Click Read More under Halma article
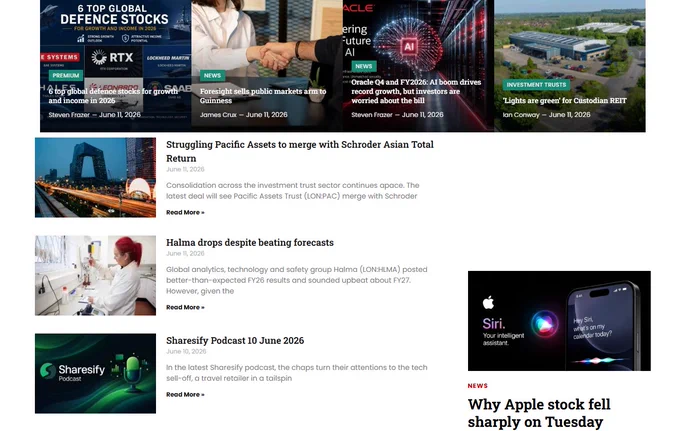Image resolution: width=680 pixels, height=431 pixels. pos(185,307)
